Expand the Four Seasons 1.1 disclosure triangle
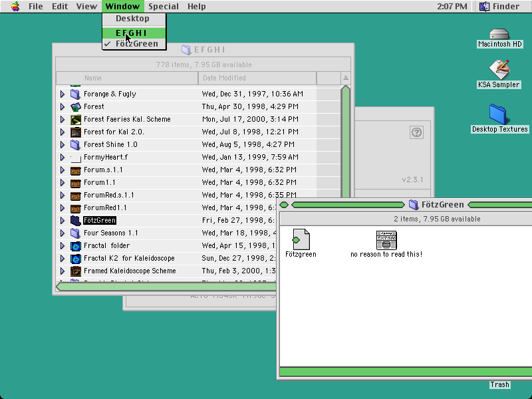The width and height of the screenshot is (532, 399). tap(63, 233)
